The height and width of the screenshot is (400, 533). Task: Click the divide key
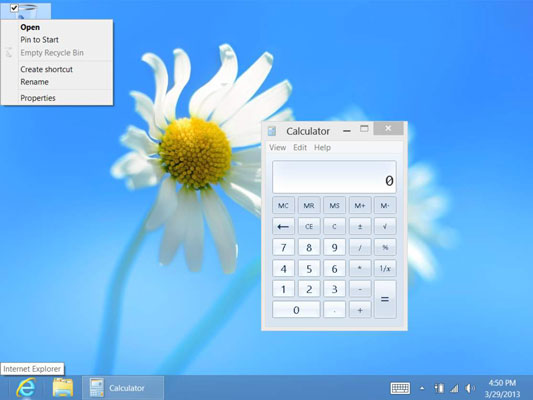point(360,247)
